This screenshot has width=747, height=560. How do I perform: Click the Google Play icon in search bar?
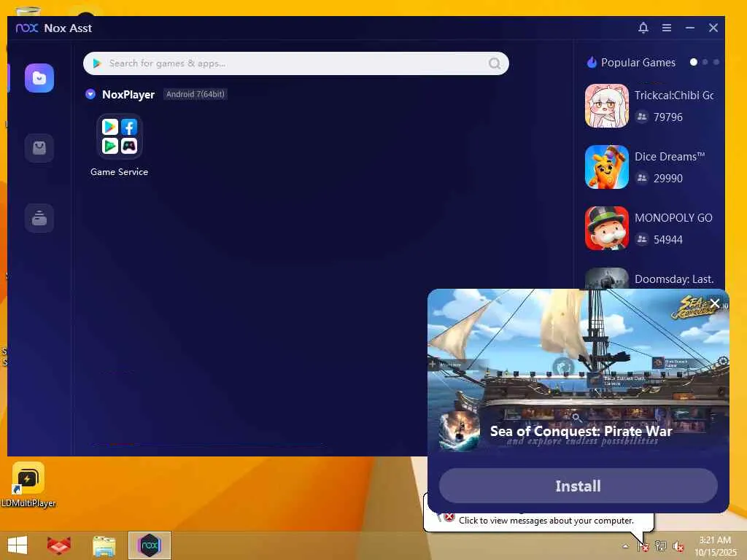[x=97, y=63]
